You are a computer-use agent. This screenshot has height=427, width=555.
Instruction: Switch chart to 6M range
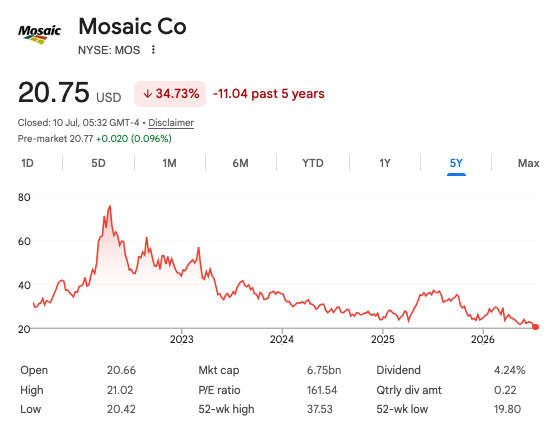click(240, 163)
